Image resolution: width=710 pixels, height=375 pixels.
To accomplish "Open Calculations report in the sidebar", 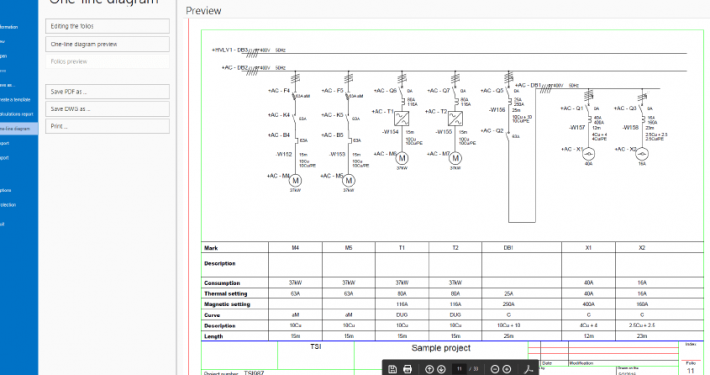I will pos(17,114).
